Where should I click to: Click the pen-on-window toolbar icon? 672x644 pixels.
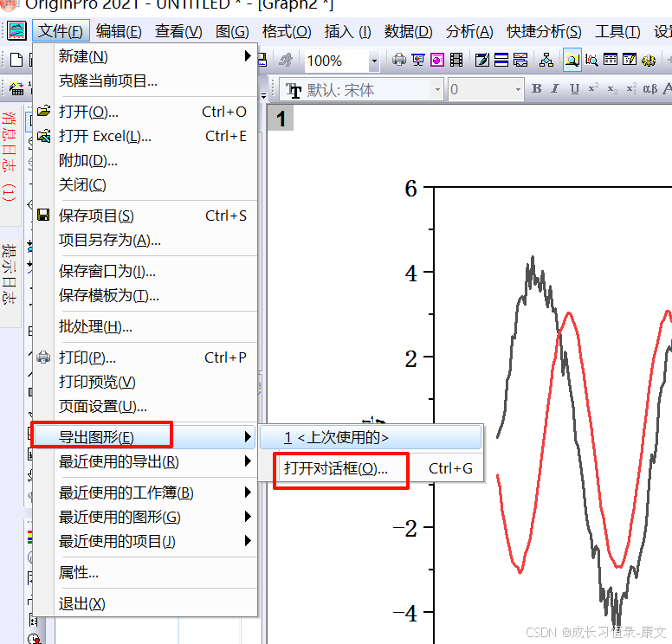[482, 60]
